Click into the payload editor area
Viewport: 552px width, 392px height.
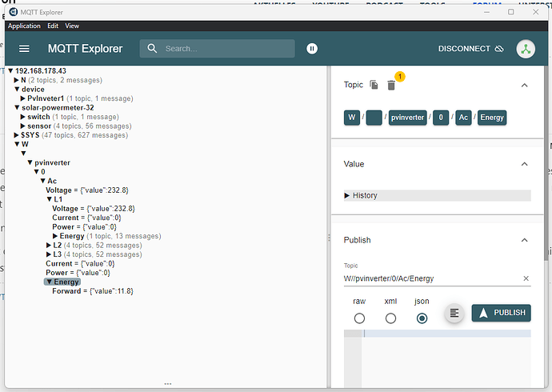[x=446, y=359]
